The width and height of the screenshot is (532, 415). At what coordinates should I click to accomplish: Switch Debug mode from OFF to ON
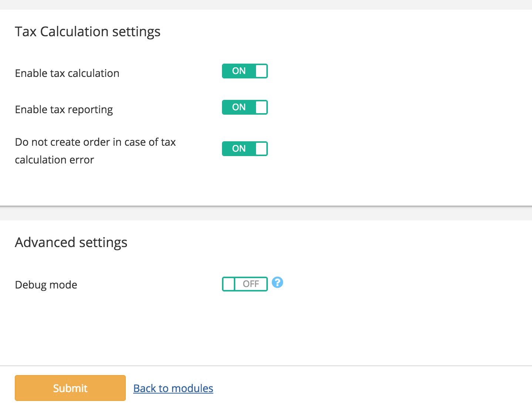(245, 284)
